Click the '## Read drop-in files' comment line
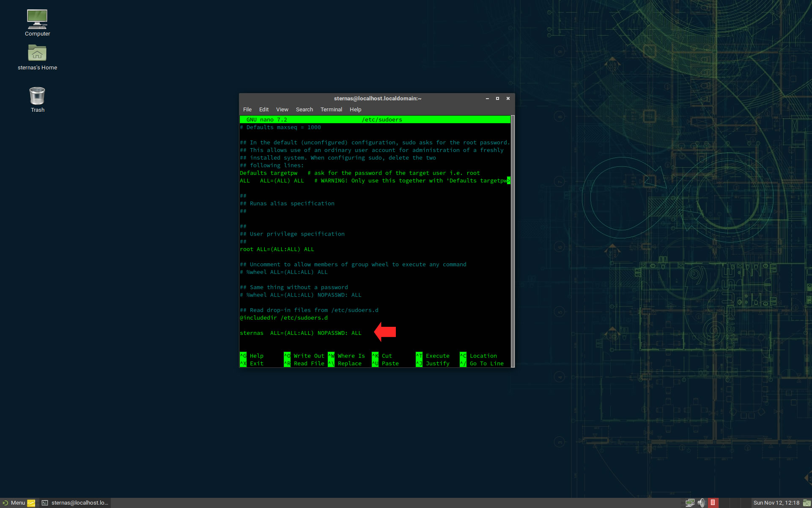The width and height of the screenshot is (812, 508). (x=309, y=310)
